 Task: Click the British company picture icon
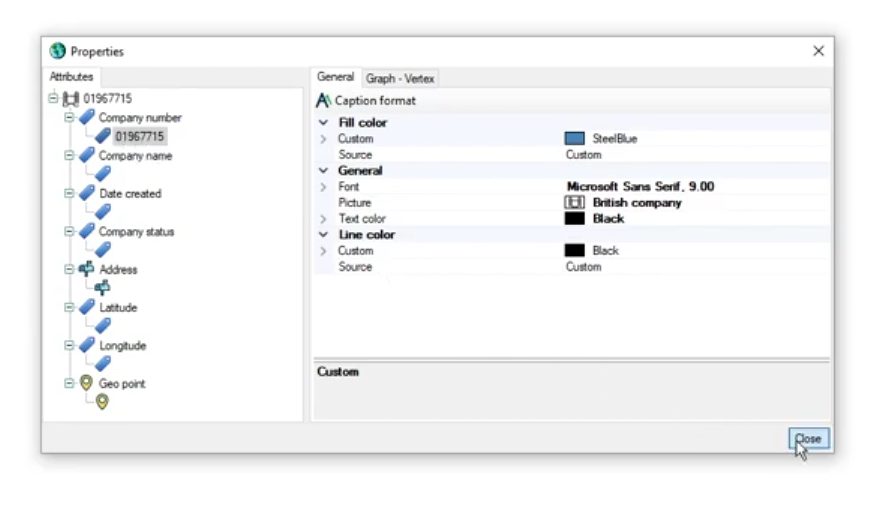point(574,203)
